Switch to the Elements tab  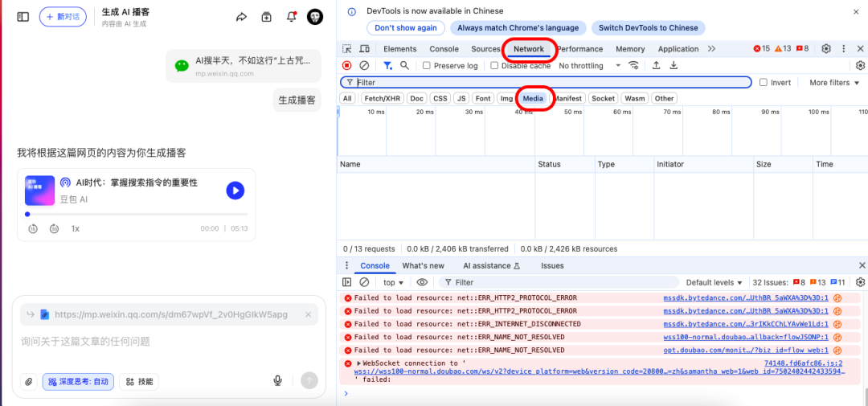tap(399, 49)
